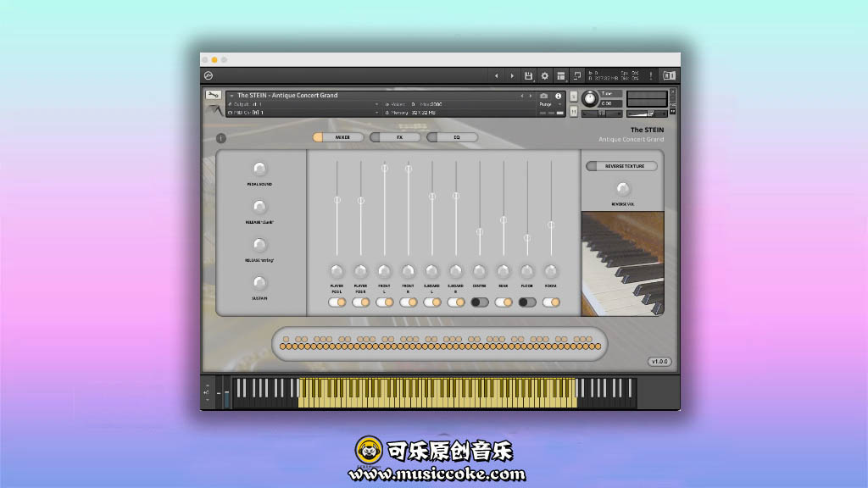Toggle the FRONT L mic switch

[384, 302]
